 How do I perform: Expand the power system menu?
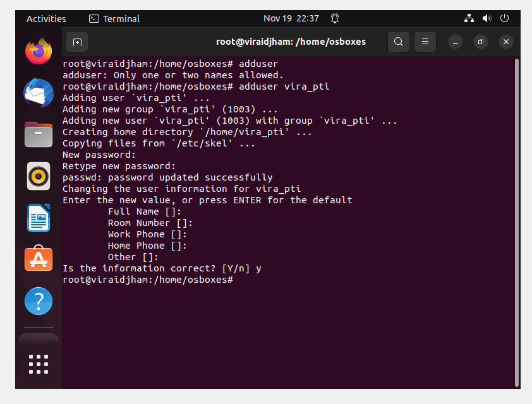coord(505,18)
